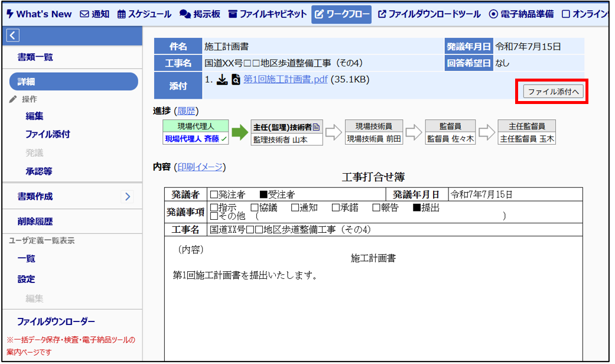Open the スケジュール calendar

coord(145,14)
